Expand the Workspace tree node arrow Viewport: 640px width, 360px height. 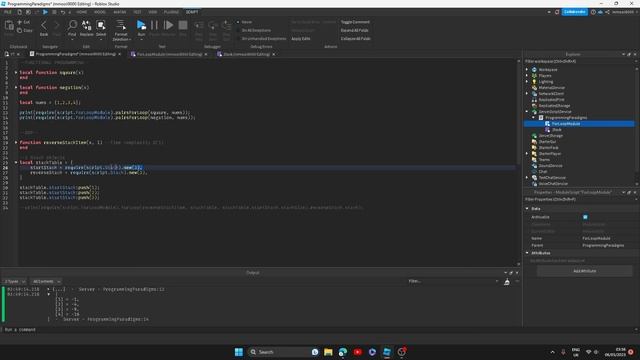pyautogui.click(x=527, y=70)
